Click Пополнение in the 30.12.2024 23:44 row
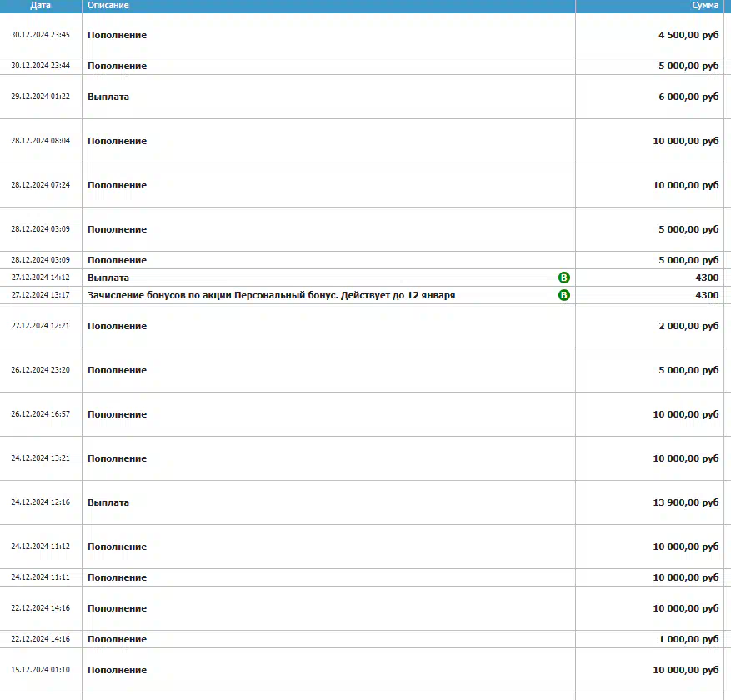Screen dimensions: 731x700 coord(117,66)
